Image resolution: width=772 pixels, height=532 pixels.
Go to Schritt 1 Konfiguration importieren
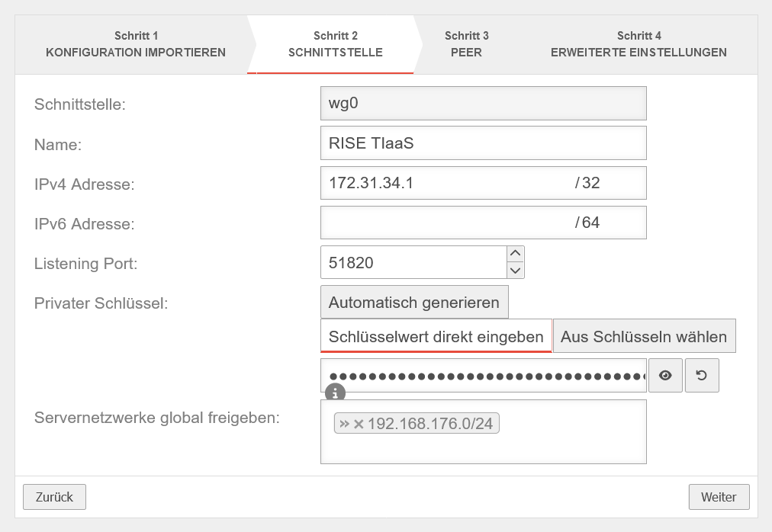click(x=136, y=44)
